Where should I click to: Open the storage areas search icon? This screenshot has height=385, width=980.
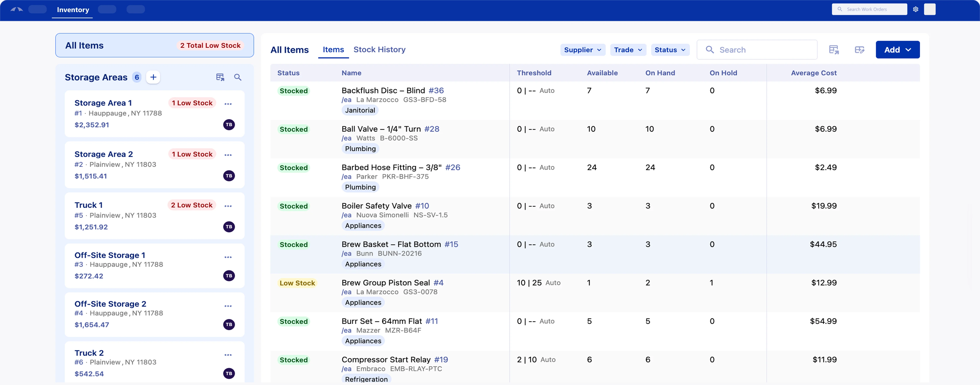tap(238, 77)
